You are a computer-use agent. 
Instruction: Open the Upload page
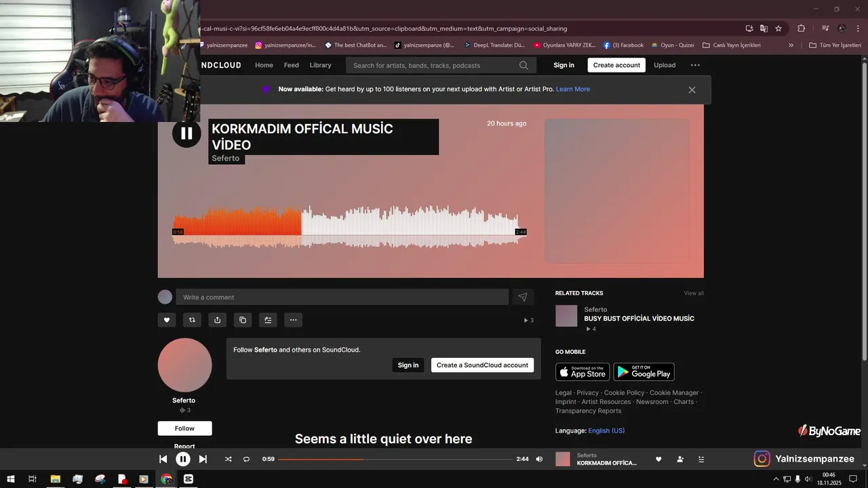[665, 65]
